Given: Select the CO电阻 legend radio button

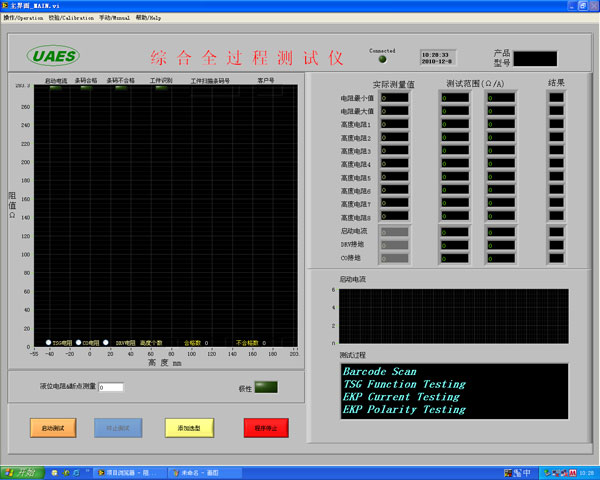Looking at the screenshot, I should coord(78,342).
